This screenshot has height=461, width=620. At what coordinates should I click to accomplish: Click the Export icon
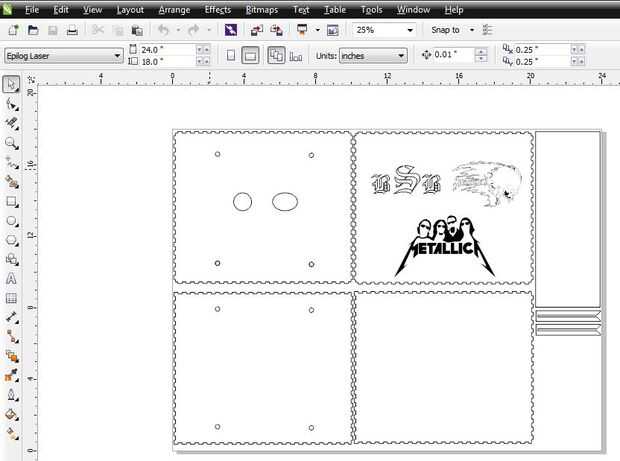[276, 30]
